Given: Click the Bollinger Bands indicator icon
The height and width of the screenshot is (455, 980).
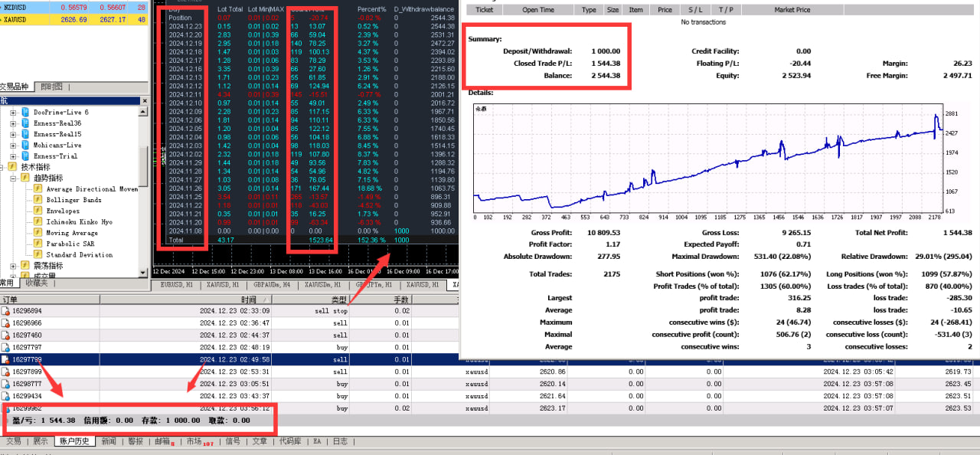Looking at the screenshot, I should (x=38, y=200).
